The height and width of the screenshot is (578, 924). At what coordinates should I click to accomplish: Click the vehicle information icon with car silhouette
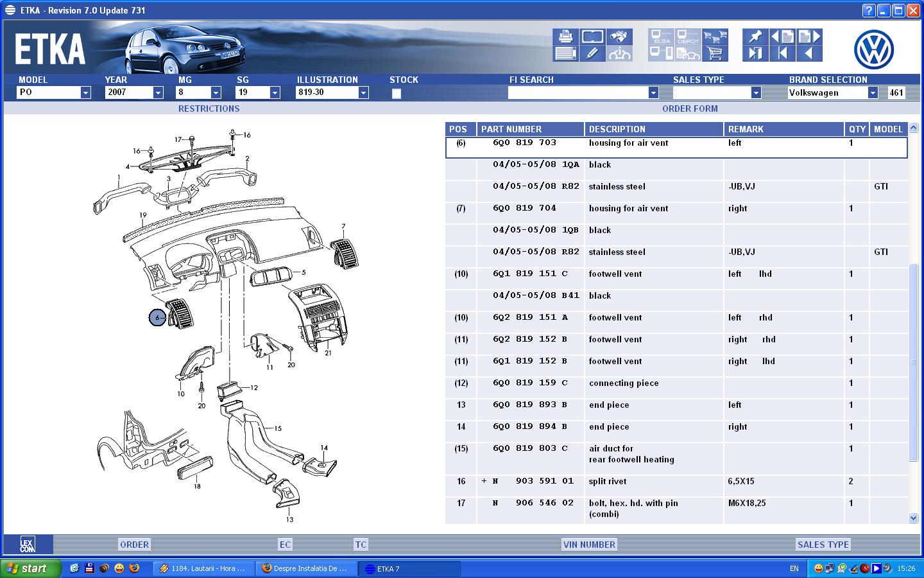tap(619, 53)
